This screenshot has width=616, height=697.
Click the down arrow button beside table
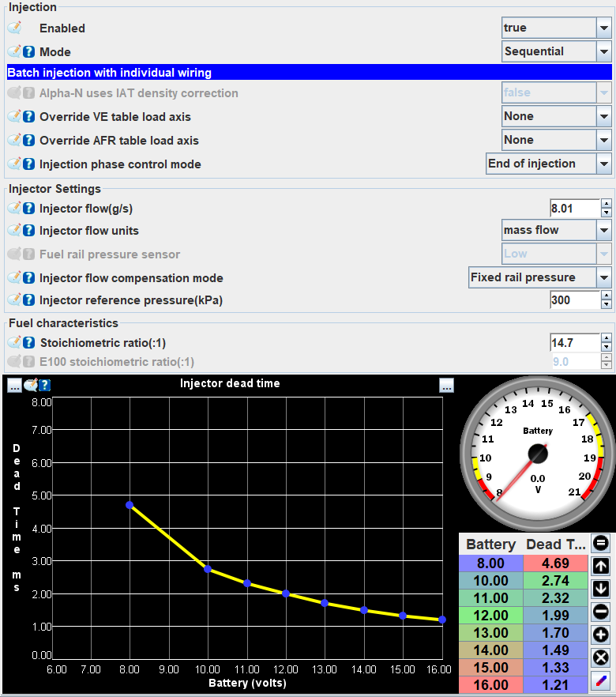click(x=601, y=589)
